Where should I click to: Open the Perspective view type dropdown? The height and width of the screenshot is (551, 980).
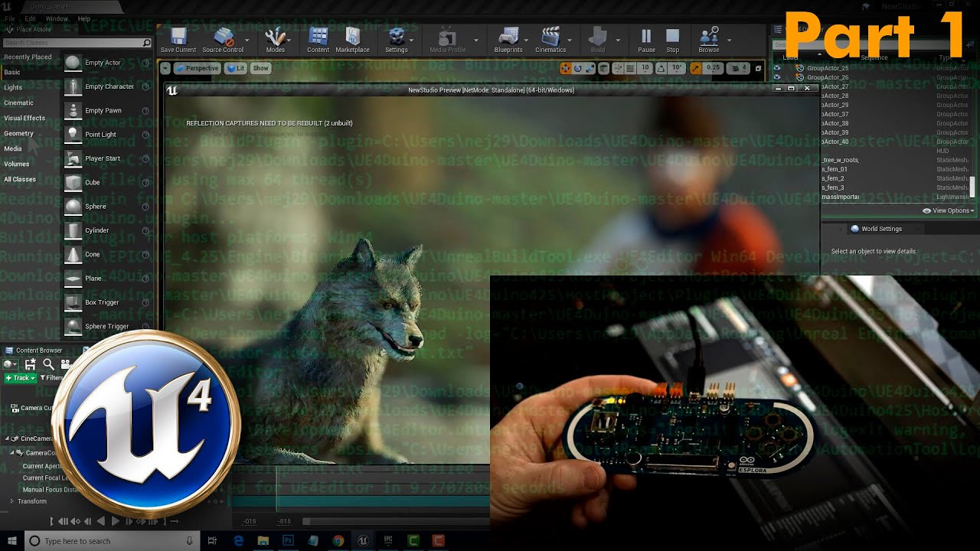point(198,68)
